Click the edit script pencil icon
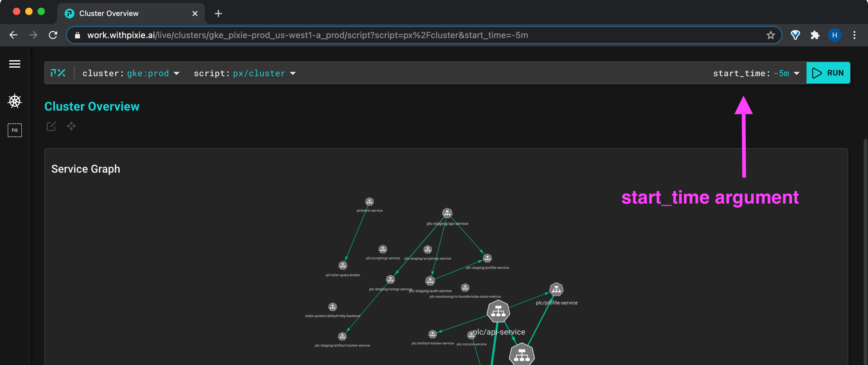The image size is (868, 365). pyautogui.click(x=51, y=126)
